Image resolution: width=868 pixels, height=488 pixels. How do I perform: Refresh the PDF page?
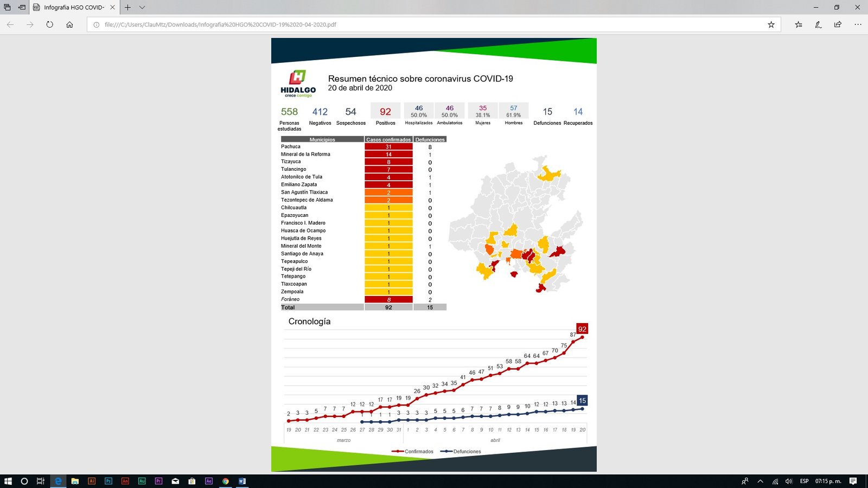click(49, 24)
